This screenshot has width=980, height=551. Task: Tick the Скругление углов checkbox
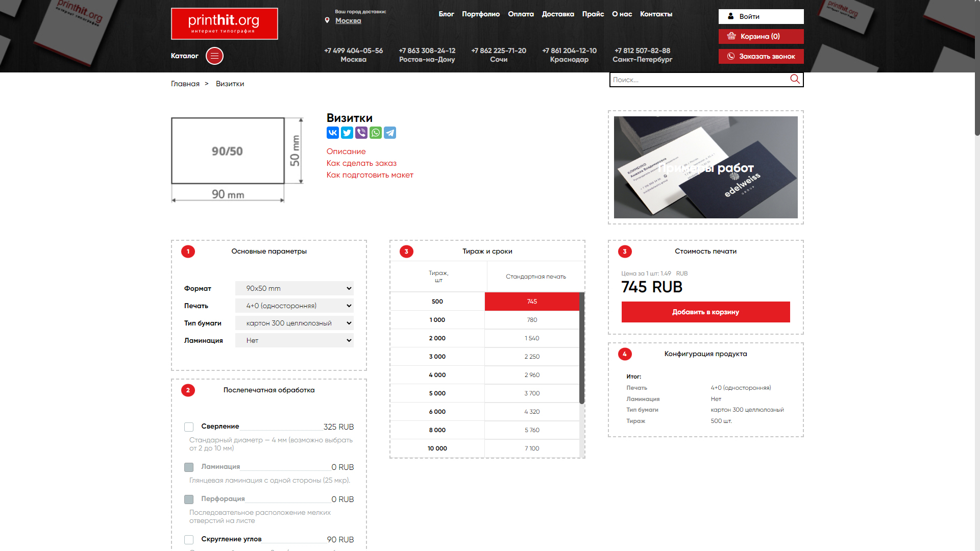(189, 540)
